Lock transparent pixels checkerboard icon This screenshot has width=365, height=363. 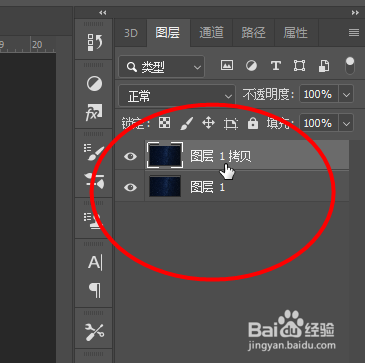pos(164,123)
